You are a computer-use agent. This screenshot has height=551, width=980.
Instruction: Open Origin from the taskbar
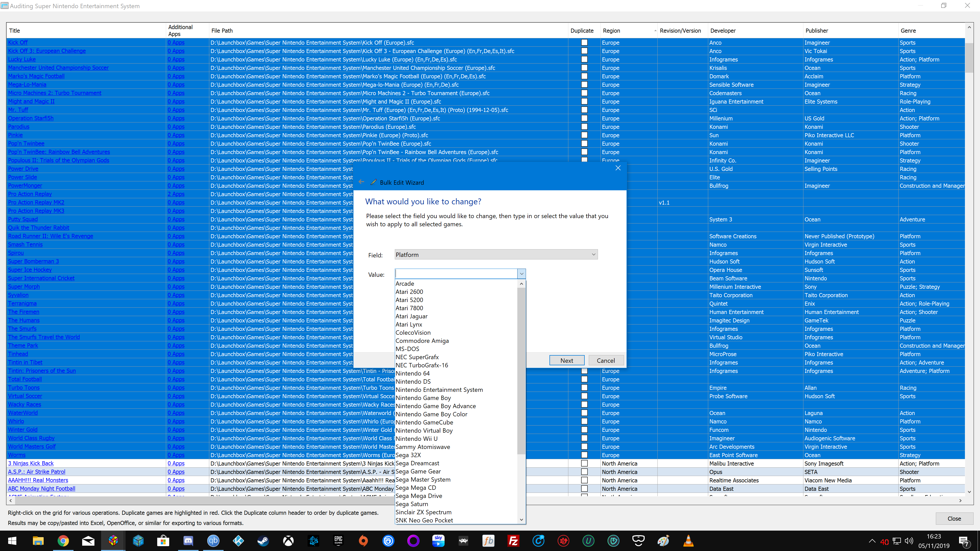(363, 541)
